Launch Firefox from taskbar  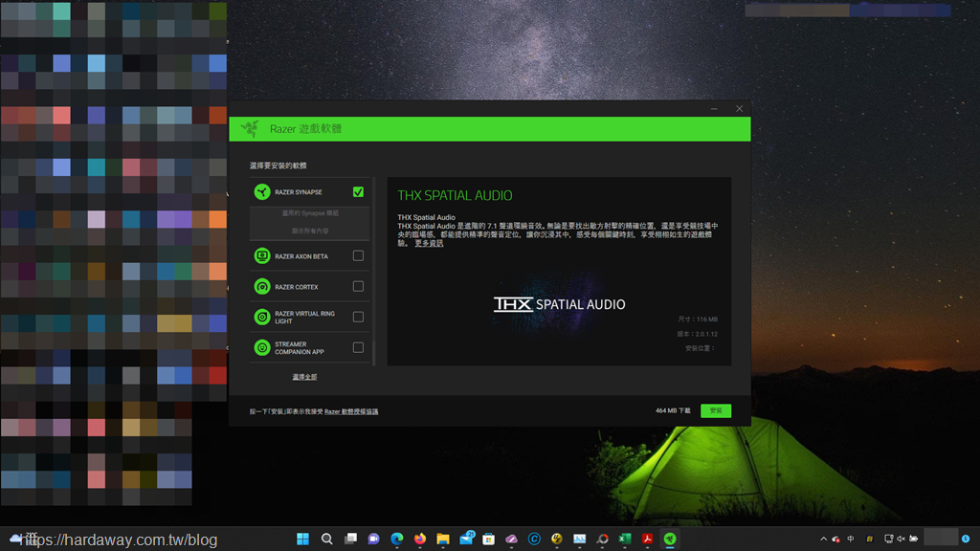click(x=420, y=539)
